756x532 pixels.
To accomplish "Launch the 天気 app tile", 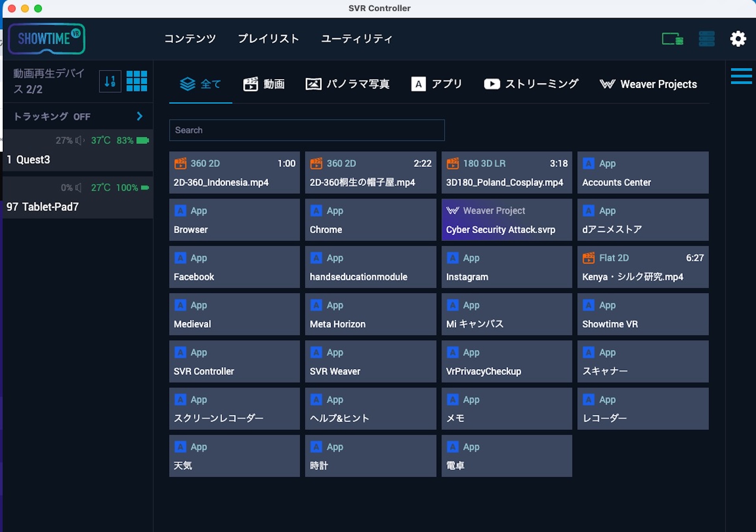I will tap(234, 456).
